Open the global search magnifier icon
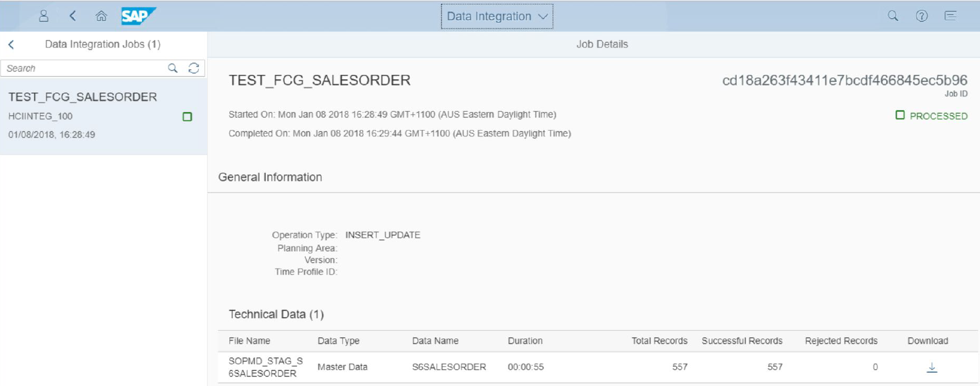Viewport: 980px width, 386px height. coord(892,16)
